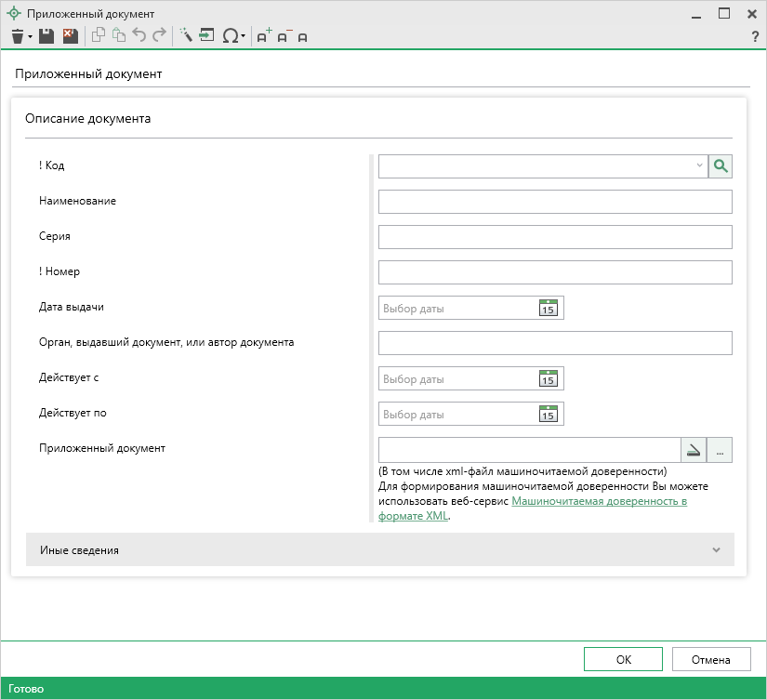Click the scanner button for attached document
The height and width of the screenshot is (700, 767).
point(694,450)
